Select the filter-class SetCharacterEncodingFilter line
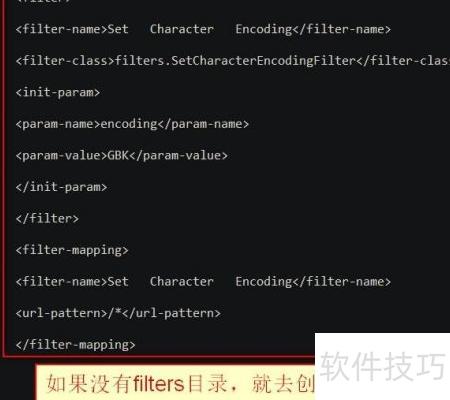Viewport: 450px width, 400px height. 232,61
